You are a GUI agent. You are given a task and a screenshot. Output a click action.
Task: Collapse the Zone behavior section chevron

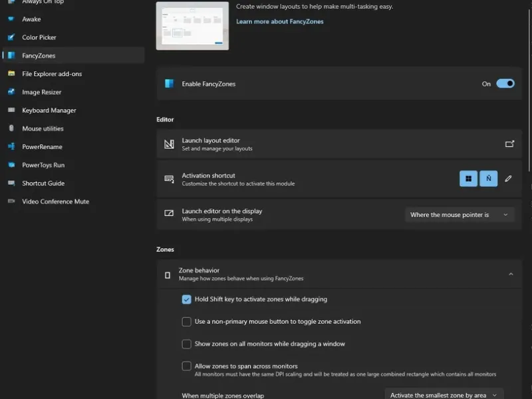coord(511,274)
